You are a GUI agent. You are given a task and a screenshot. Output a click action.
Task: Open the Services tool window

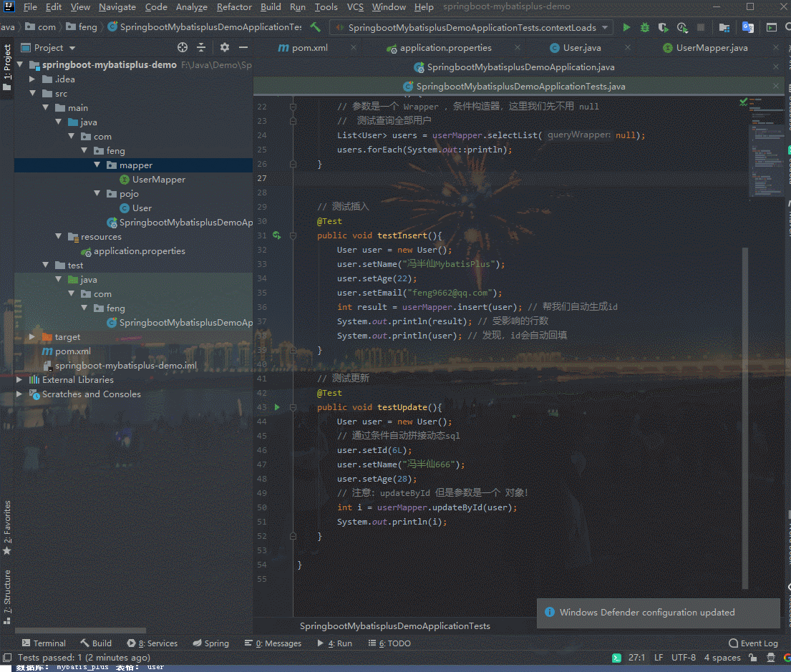[152, 643]
